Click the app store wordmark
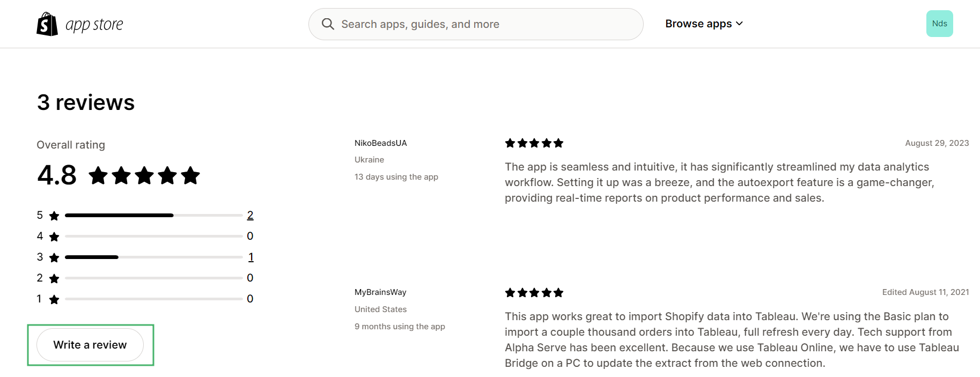 (x=94, y=25)
